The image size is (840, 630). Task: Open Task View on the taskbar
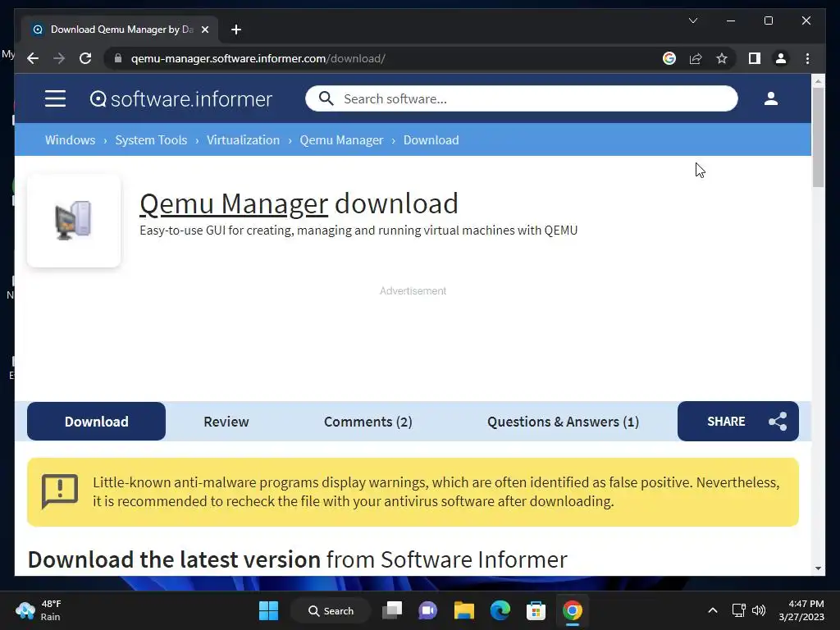(x=392, y=610)
